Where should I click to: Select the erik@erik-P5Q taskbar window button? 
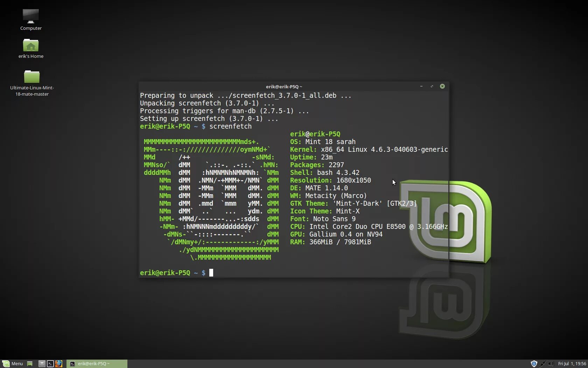click(97, 364)
